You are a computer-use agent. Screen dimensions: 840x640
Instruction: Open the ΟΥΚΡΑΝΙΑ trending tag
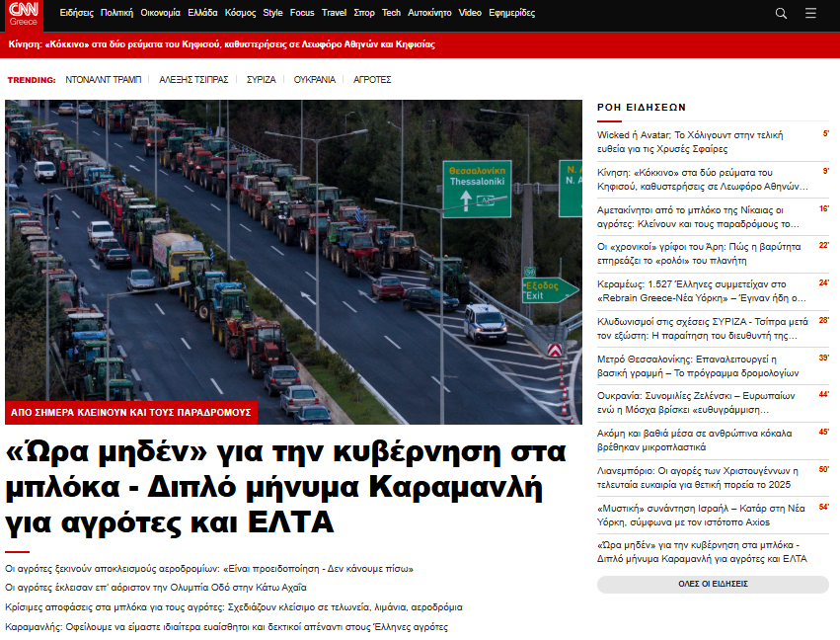point(314,79)
